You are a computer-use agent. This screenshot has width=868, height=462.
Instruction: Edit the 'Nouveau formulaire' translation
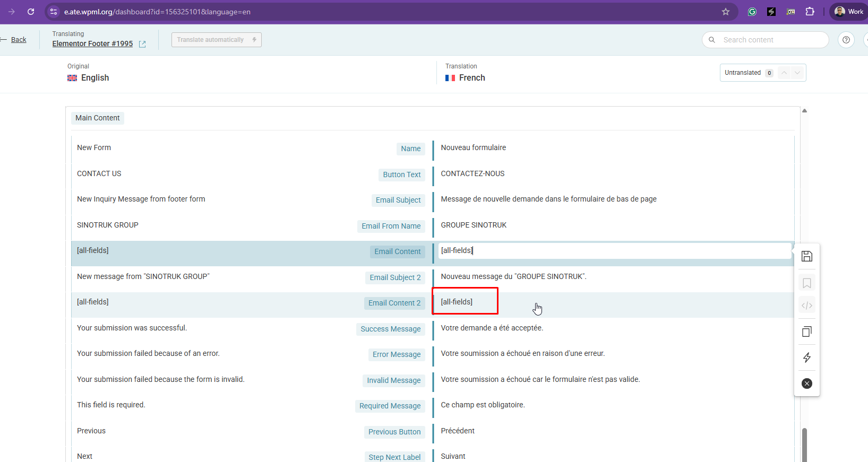[474, 147]
